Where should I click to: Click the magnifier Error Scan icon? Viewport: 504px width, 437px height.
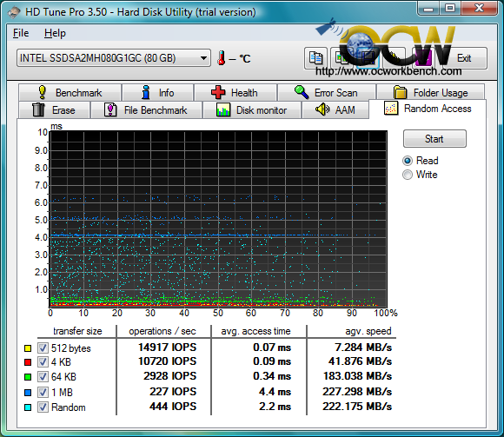coord(302,93)
